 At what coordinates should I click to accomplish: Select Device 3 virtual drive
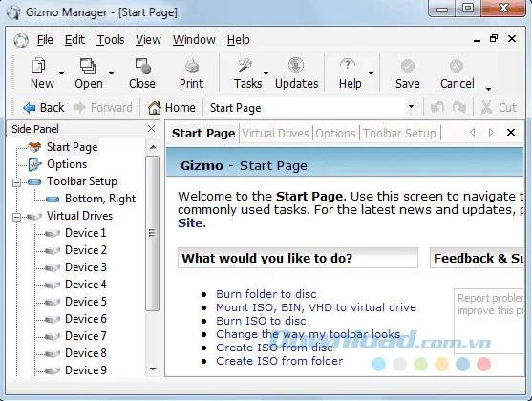pos(86,267)
